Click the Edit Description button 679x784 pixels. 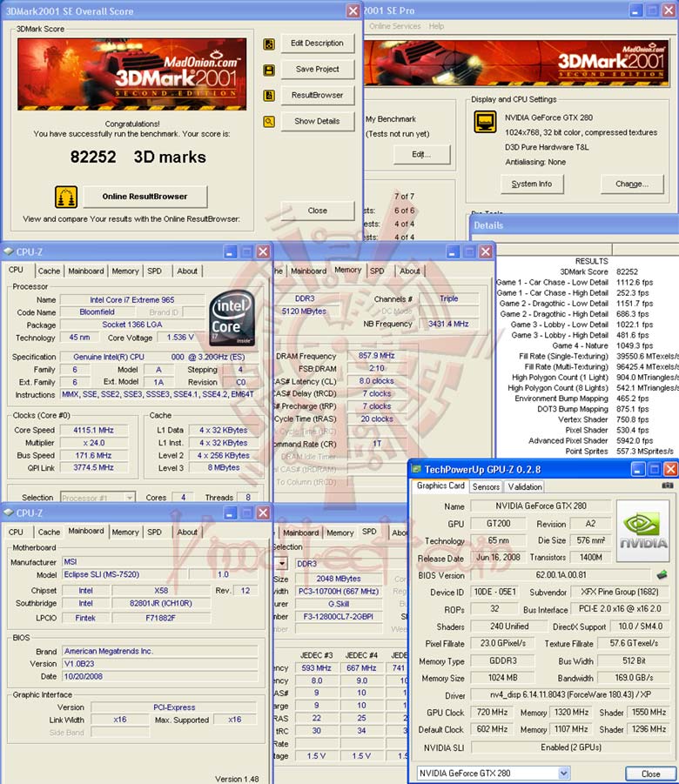tap(317, 44)
